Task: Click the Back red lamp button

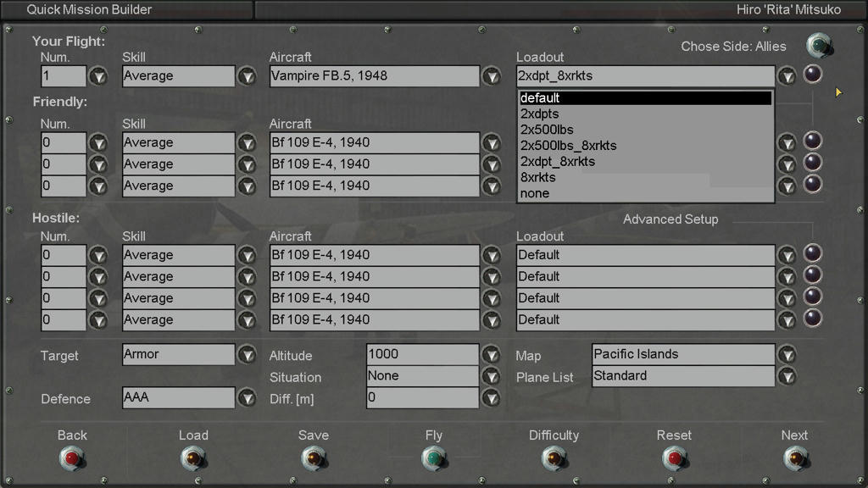Action: click(72, 458)
